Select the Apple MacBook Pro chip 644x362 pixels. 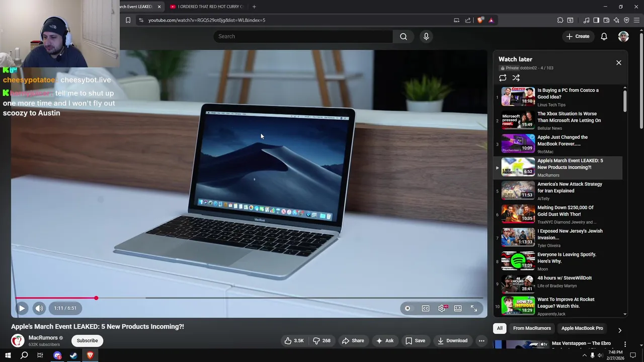click(x=582, y=328)
